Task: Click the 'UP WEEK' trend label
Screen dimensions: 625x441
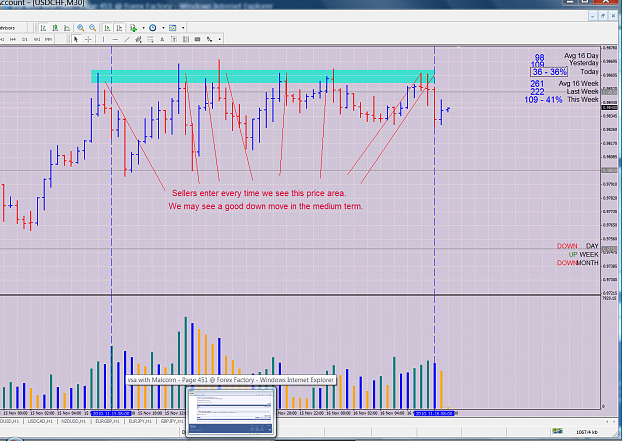Action: pos(584,254)
